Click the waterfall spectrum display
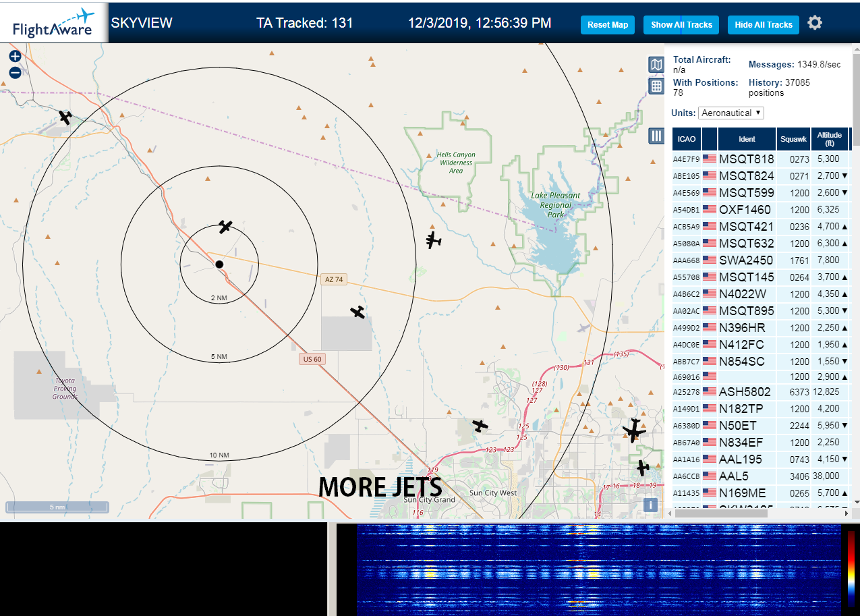The height and width of the screenshot is (616, 860). (600, 569)
